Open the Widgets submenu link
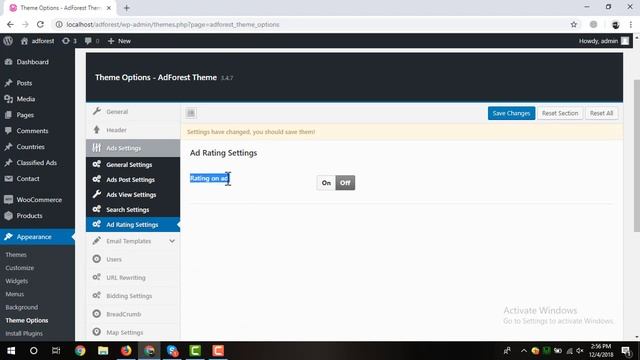This screenshot has width=640, height=360. pyautogui.click(x=17, y=281)
